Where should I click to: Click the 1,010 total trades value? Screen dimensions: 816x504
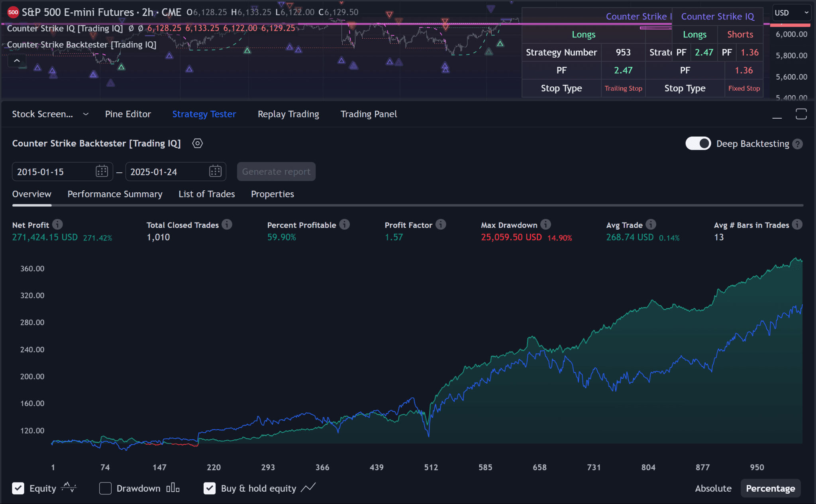coord(158,237)
